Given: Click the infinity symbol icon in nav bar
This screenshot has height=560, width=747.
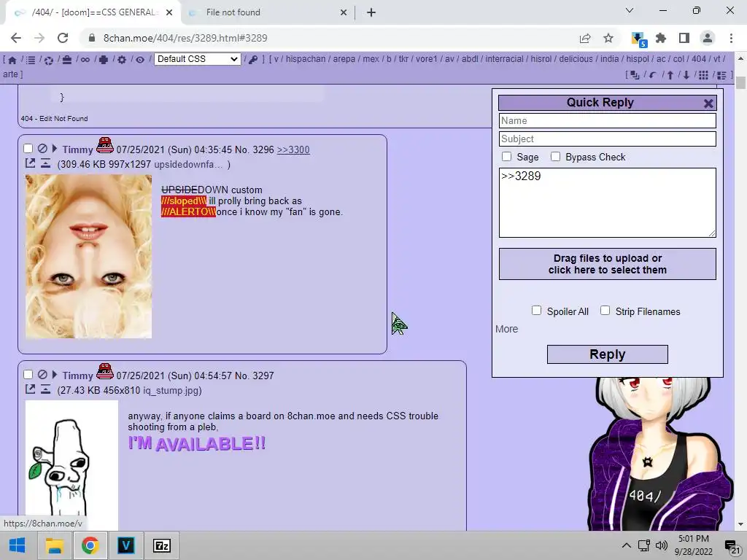Looking at the screenshot, I should tap(85, 60).
